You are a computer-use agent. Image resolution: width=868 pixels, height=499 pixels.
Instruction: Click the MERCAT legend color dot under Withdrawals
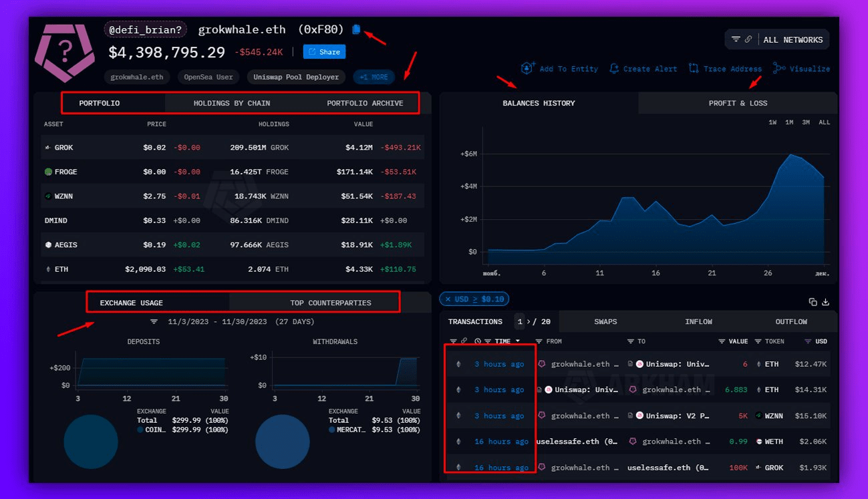click(x=331, y=430)
